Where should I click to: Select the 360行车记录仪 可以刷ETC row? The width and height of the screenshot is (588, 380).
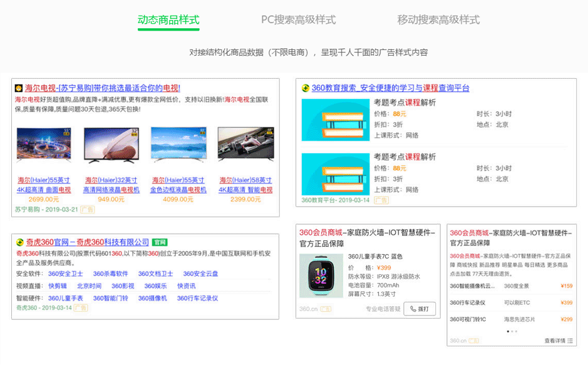click(511, 303)
